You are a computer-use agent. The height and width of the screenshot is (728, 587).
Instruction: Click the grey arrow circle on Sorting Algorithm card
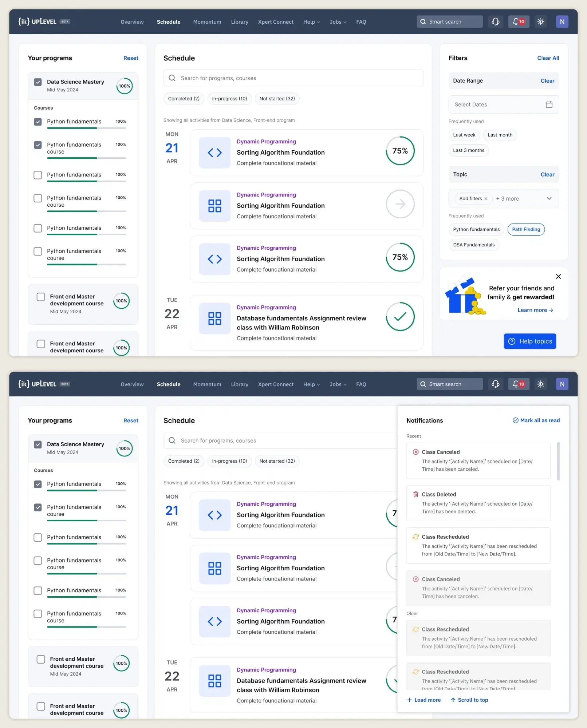(400, 204)
